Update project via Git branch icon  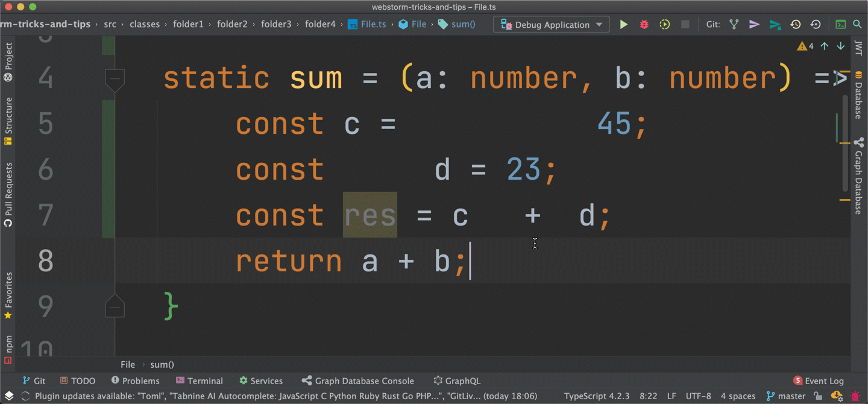734,25
